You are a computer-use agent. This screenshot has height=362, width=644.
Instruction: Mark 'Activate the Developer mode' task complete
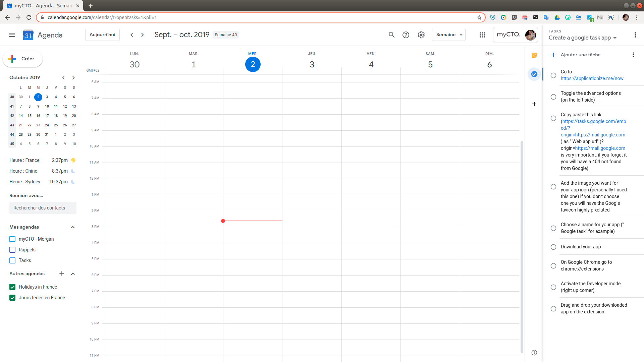[553, 287]
